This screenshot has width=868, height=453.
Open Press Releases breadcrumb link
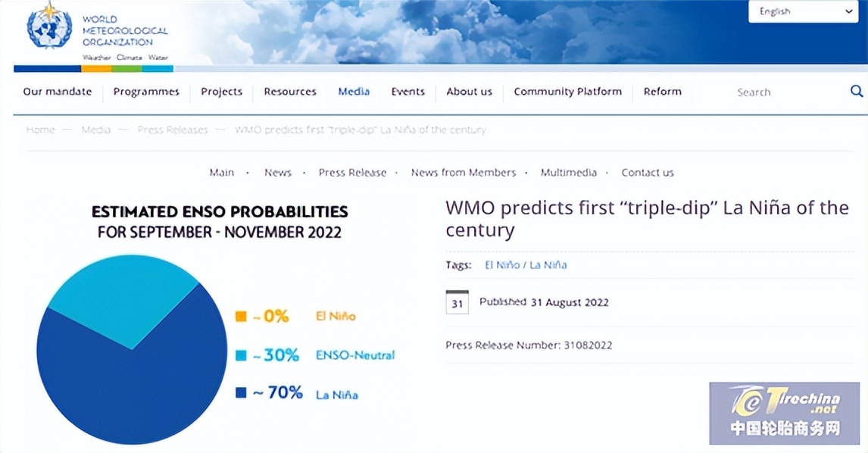click(173, 130)
